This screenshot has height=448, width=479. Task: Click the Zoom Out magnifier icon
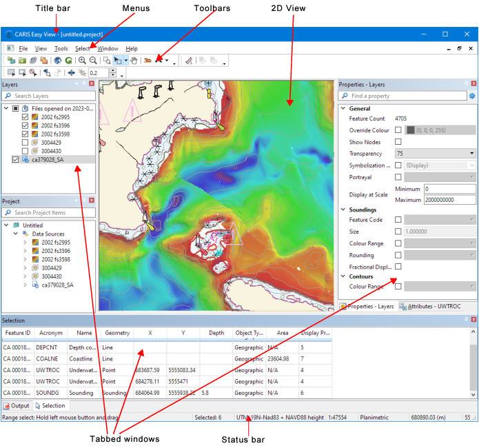(x=93, y=61)
